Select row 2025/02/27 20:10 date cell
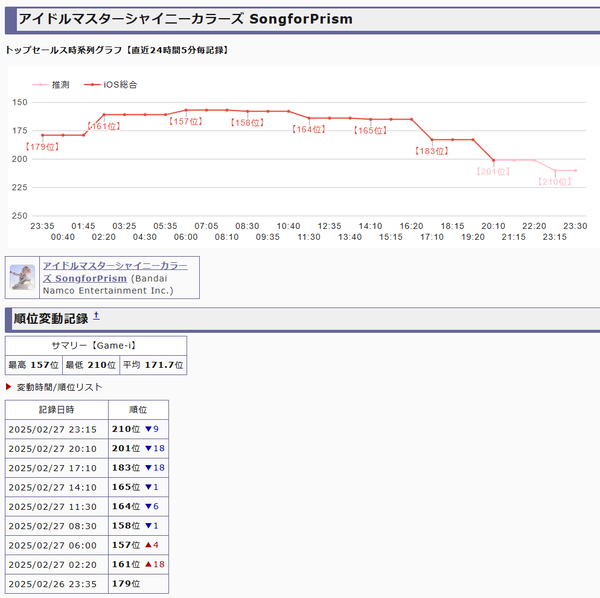This screenshot has width=600, height=598. point(57,448)
